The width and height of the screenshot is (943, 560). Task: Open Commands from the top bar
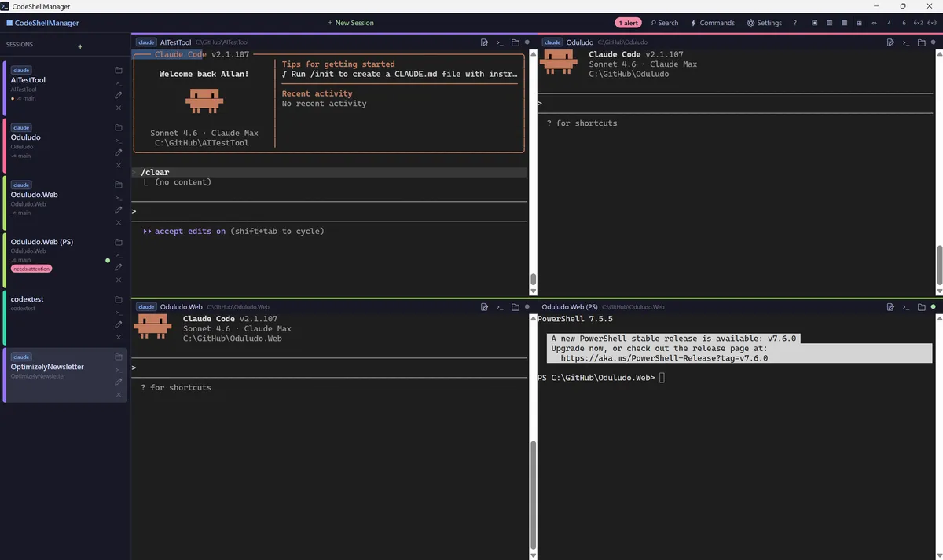[712, 23]
